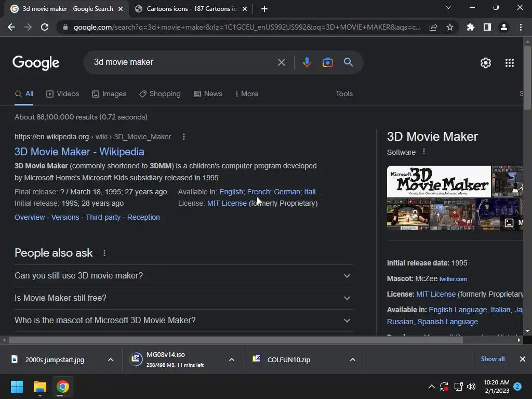Open the More search filters menu
Image resolution: width=532 pixels, height=399 pixels.
[x=247, y=94]
